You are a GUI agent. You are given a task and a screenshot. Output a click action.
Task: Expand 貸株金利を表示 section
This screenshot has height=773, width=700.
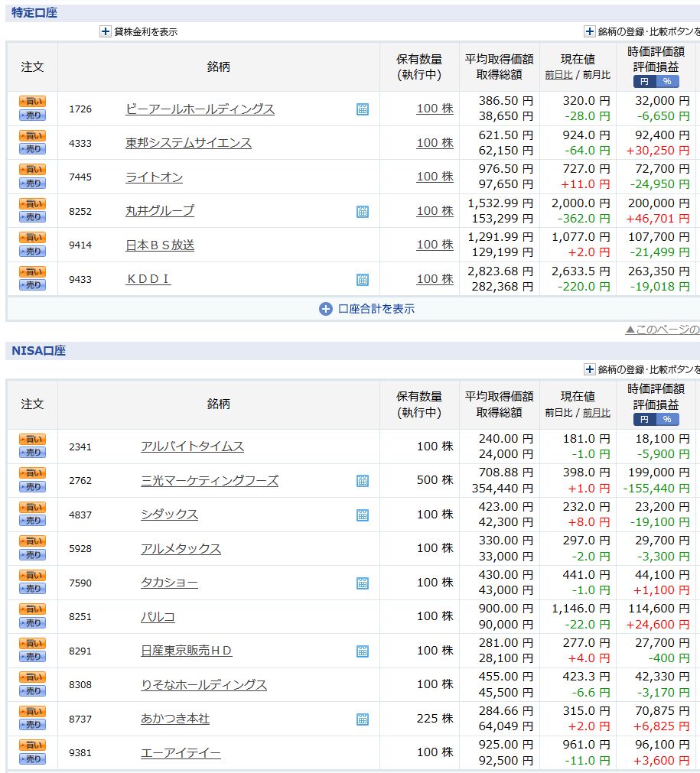tap(139, 31)
